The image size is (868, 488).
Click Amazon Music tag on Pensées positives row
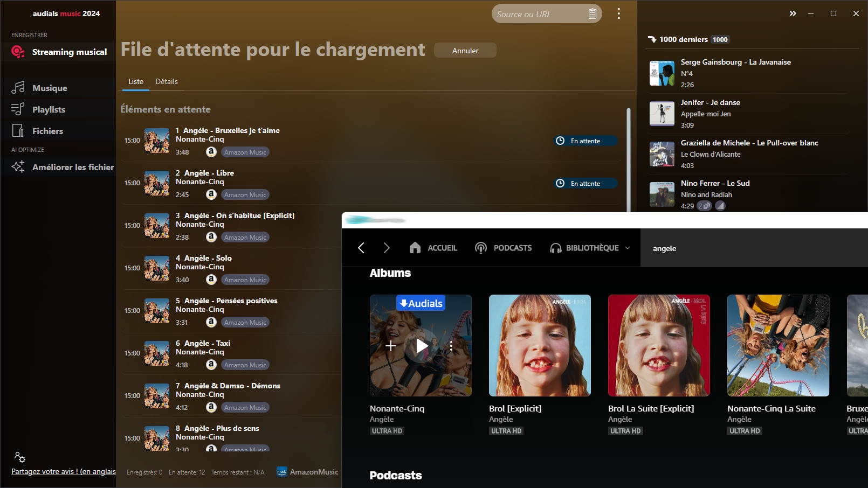click(245, 322)
